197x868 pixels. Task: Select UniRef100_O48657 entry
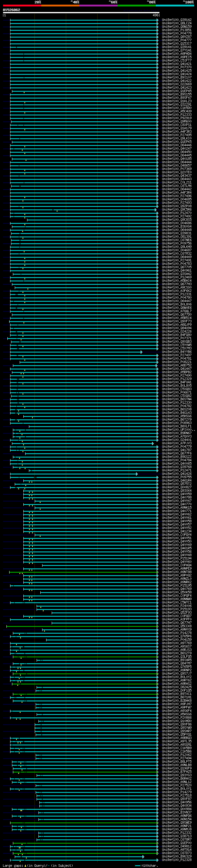coord(177,165)
